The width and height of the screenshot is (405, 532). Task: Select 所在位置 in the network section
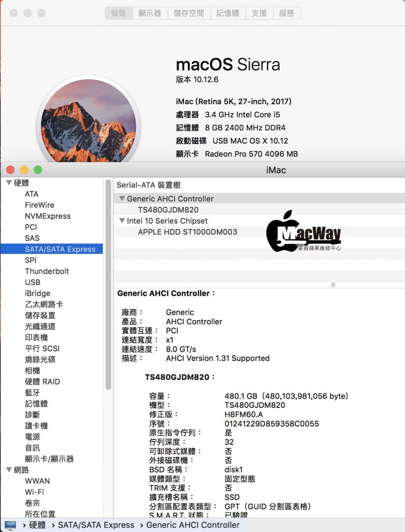point(40,514)
